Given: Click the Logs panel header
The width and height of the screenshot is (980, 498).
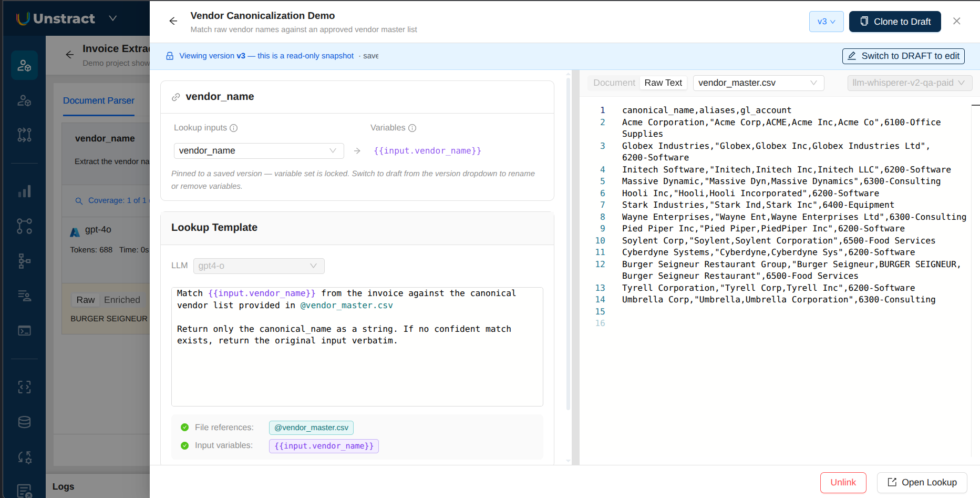Looking at the screenshot, I should click(63, 487).
